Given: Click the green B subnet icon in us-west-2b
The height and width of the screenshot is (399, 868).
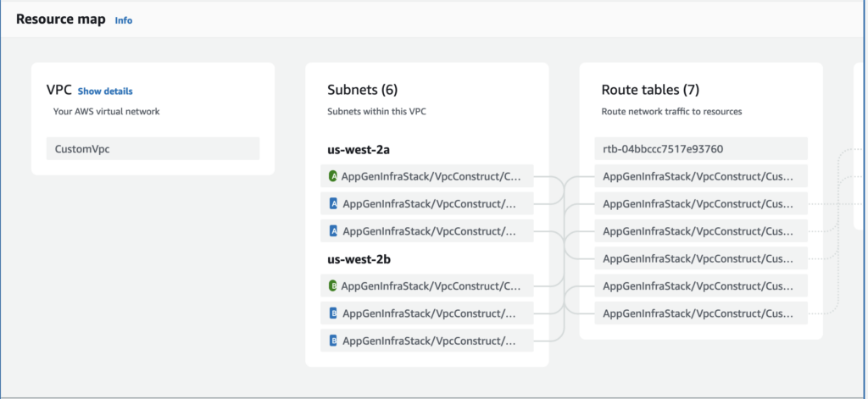Looking at the screenshot, I should pyautogui.click(x=333, y=286).
